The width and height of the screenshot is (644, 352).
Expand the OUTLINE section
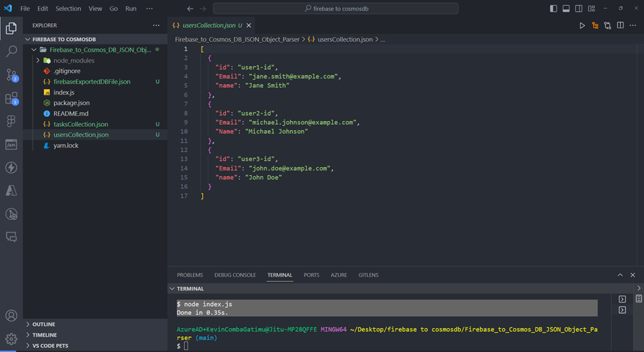[x=44, y=324]
